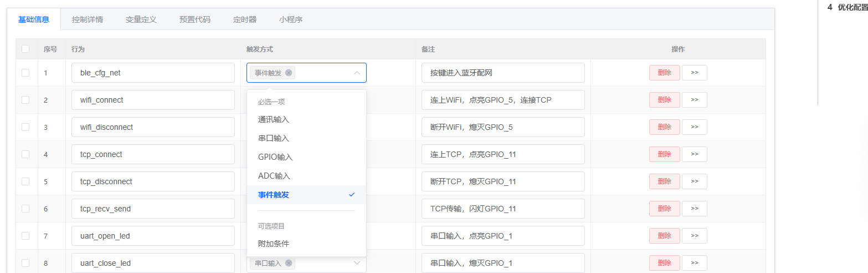Edit the tcp_recv_send behavior field
This screenshot has height=273, width=868.
153,209
